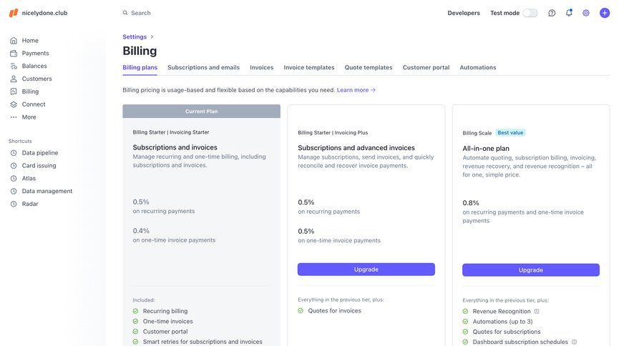Click 'Automations (up to 3)' feature text

(x=503, y=322)
